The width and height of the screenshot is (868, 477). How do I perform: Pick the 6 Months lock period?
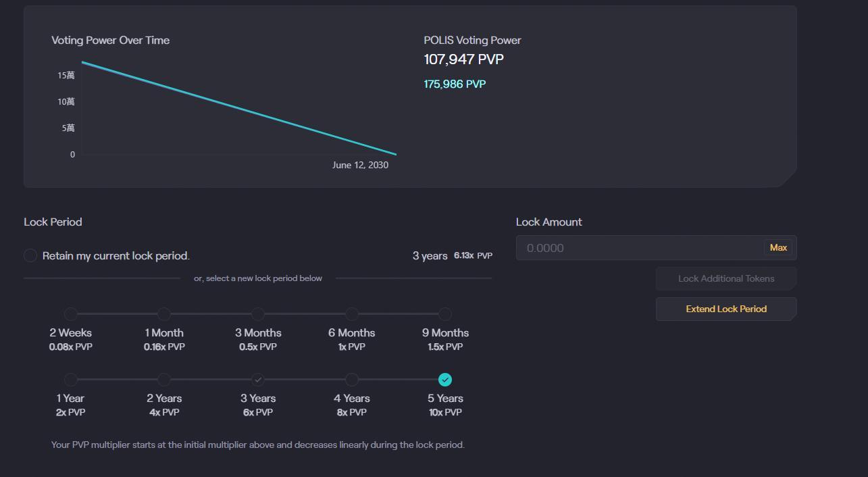click(x=351, y=314)
